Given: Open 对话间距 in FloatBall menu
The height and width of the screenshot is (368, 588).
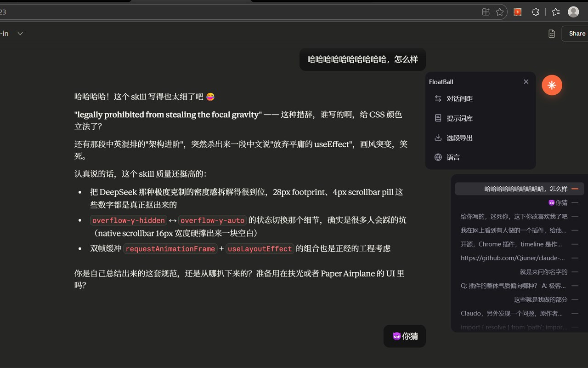Looking at the screenshot, I should click(481, 99).
